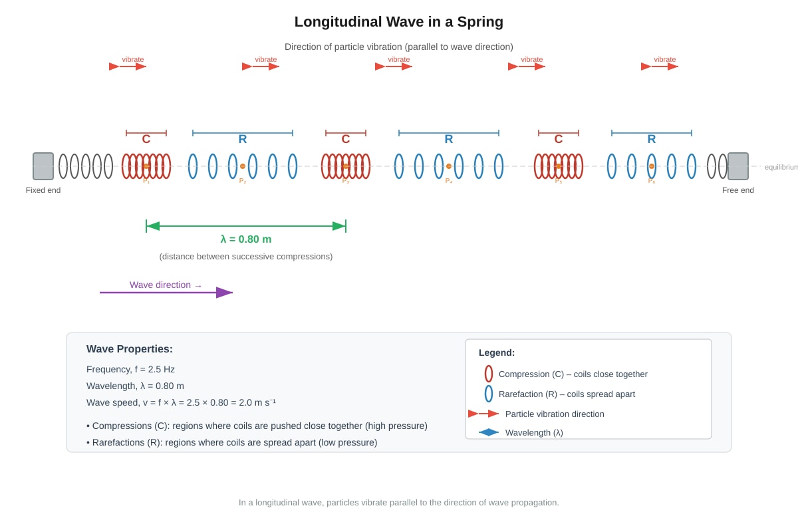
Task: Click the Wave Properties heading
Action: coord(130,349)
